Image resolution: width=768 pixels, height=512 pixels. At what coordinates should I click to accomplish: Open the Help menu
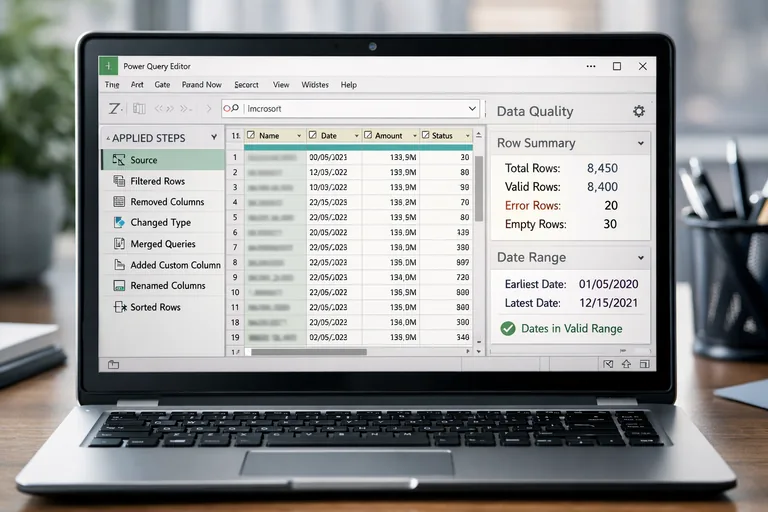pyautogui.click(x=349, y=85)
